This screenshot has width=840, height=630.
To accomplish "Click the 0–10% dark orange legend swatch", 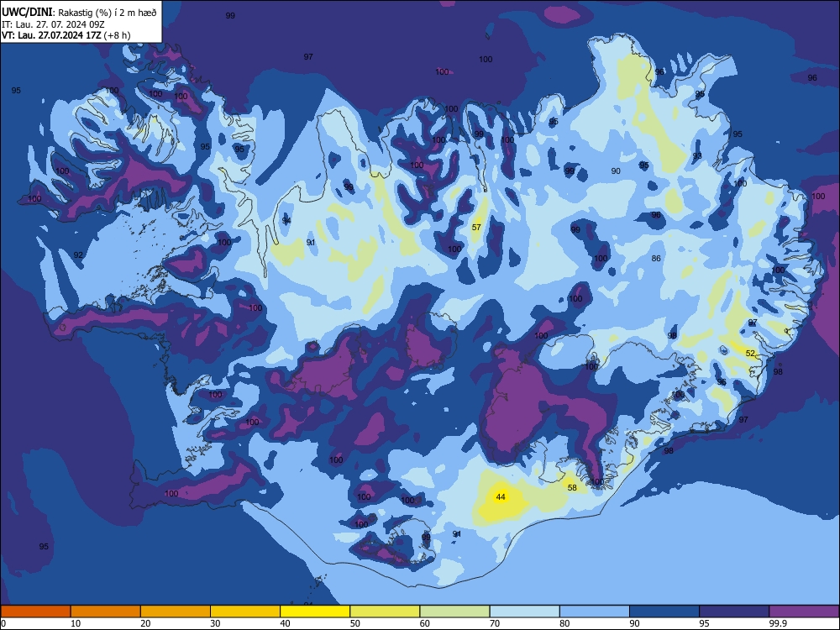I will 35,612.
